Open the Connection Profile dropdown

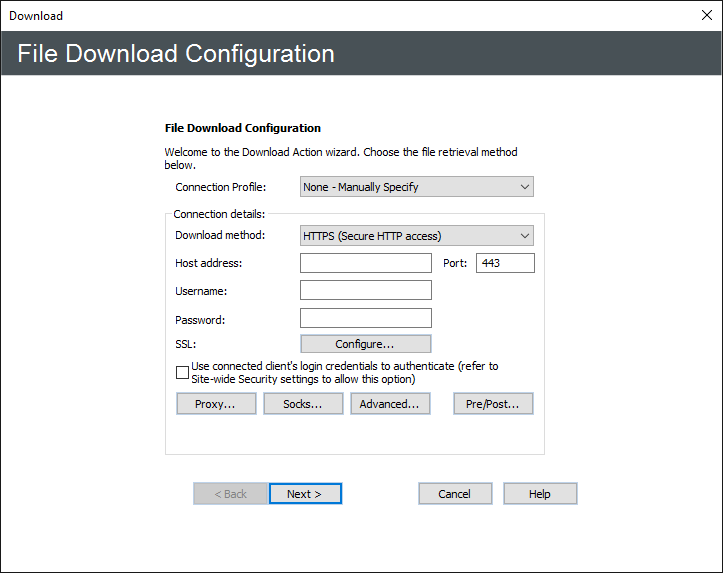pos(416,187)
